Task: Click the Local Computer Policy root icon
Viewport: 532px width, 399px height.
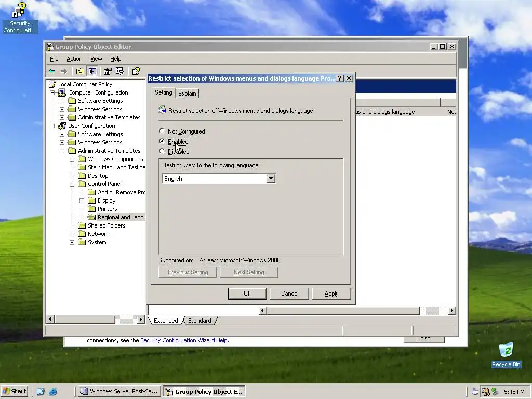Action: point(52,84)
